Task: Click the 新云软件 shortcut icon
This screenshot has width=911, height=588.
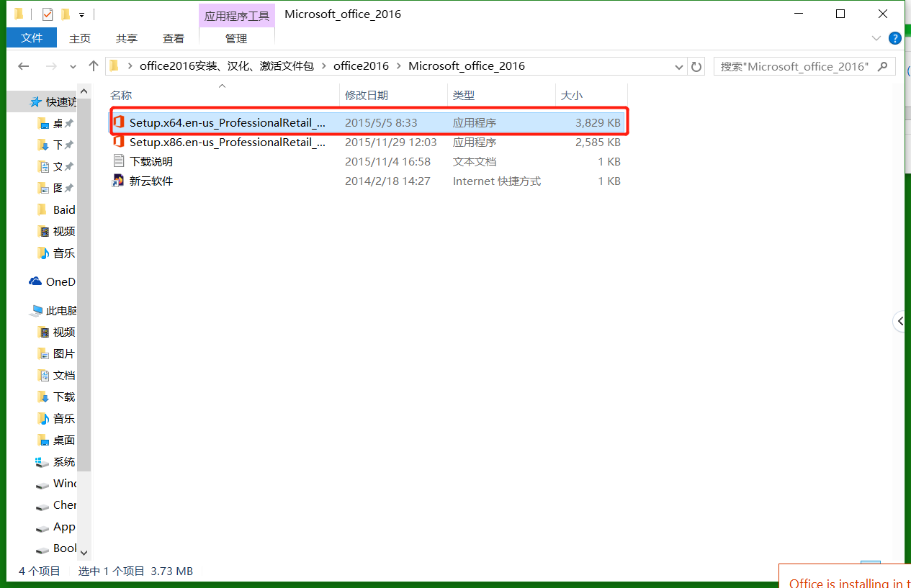Action: pos(119,181)
